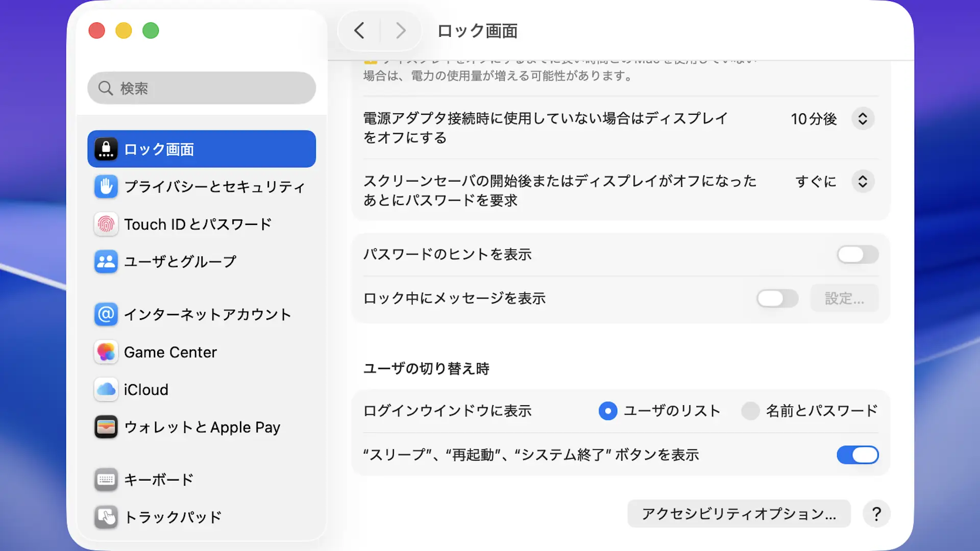Open the Keyboard icon in sidebar
Image resolution: width=980 pixels, height=551 pixels.
point(106,480)
